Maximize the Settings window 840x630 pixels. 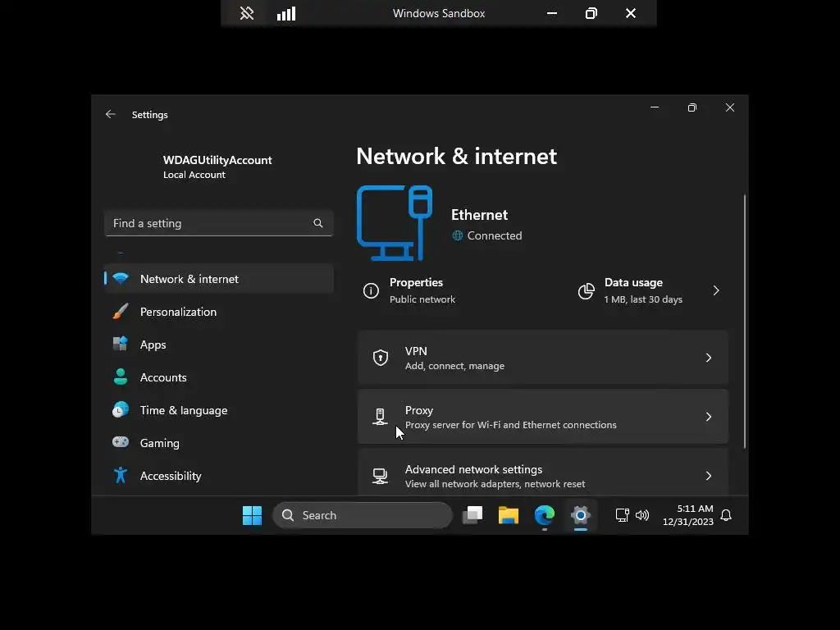pyautogui.click(x=692, y=107)
